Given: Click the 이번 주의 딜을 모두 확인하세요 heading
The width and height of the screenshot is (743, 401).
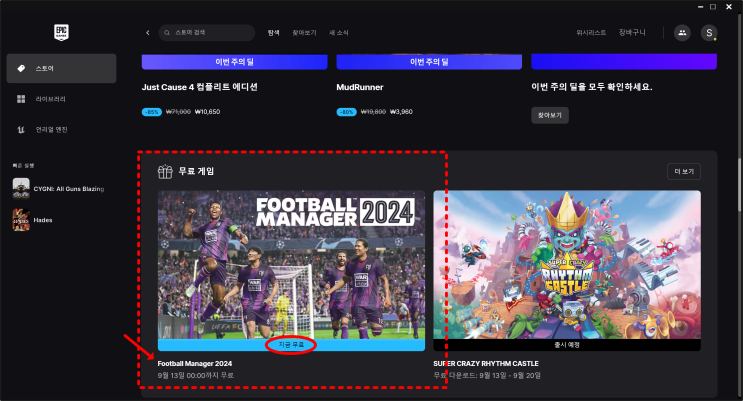Looking at the screenshot, I should 591,87.
